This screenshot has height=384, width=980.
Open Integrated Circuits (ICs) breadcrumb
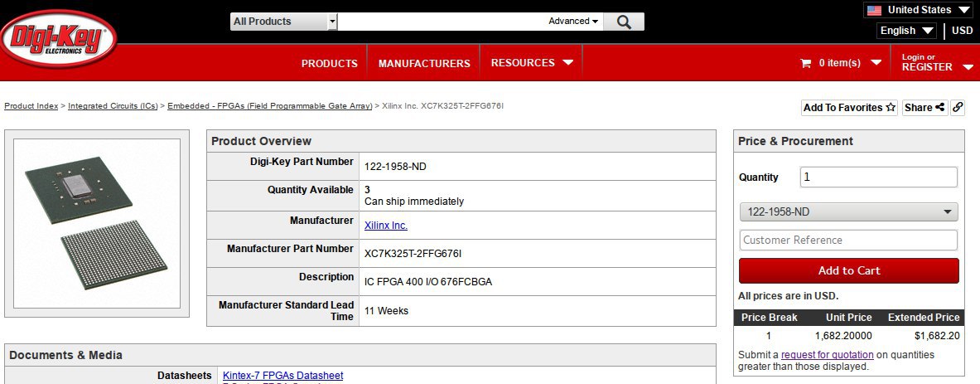pos(113,106)
